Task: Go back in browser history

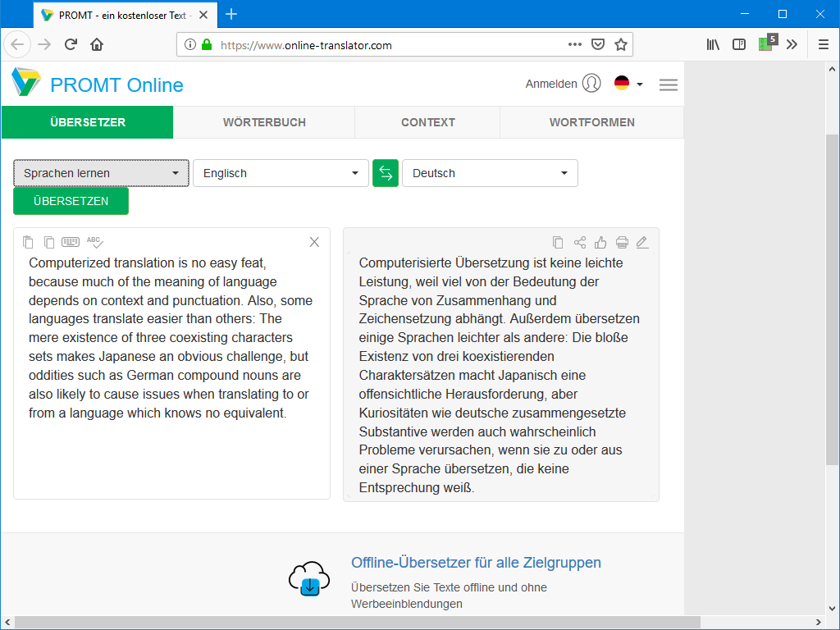Action: pyautogui.click(x=17, y=44)
